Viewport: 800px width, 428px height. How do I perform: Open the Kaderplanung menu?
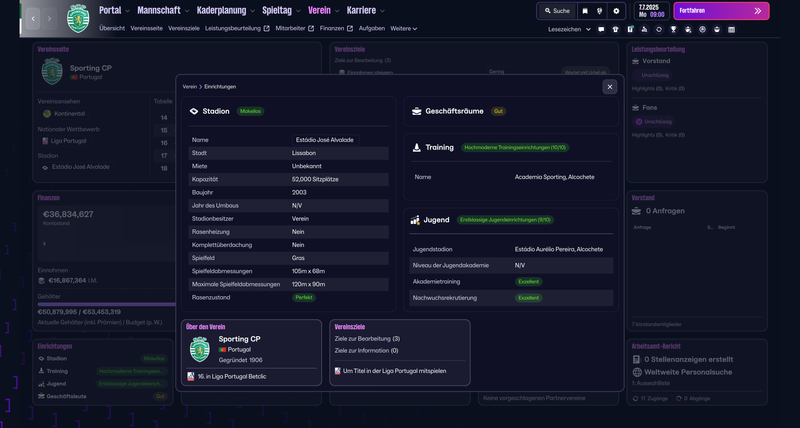click(x=221, y=10)
